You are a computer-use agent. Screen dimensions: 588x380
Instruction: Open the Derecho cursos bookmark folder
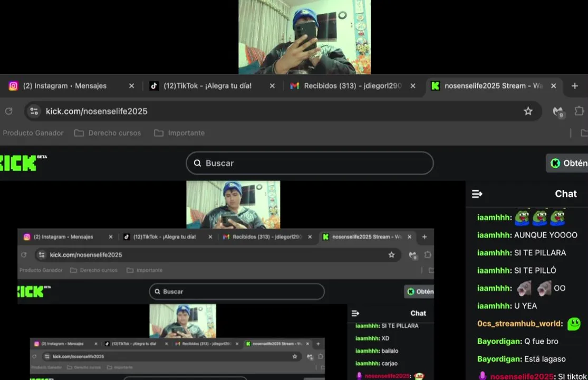tap(108, 133)
